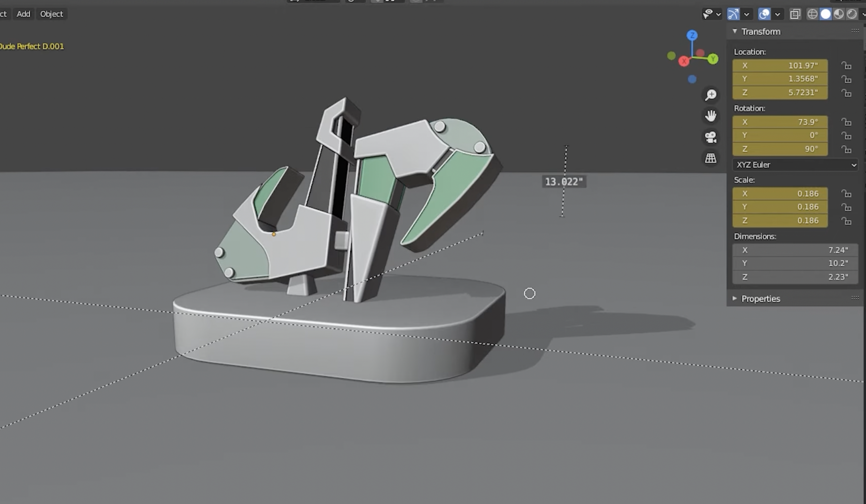866x504 pixels.
Task: Select wireframe viewport shading
Action: (812, 14)
